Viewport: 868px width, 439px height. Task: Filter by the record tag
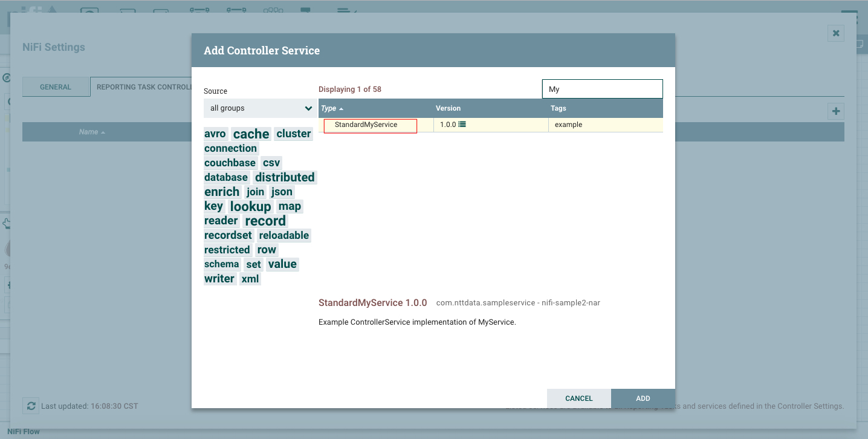point(265,221)
